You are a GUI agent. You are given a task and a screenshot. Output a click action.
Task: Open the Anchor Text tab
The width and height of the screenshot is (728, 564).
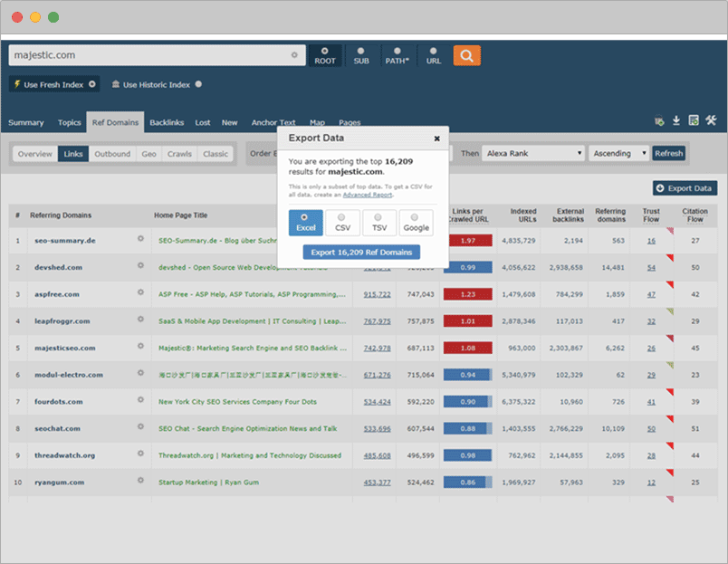pyautogui.click(x=273, y=122)
